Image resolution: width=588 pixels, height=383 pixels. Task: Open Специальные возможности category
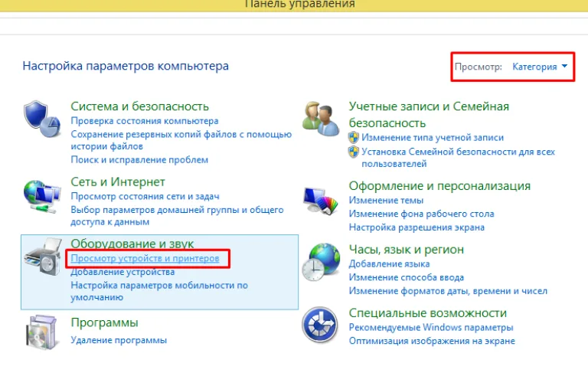point(427,313)
